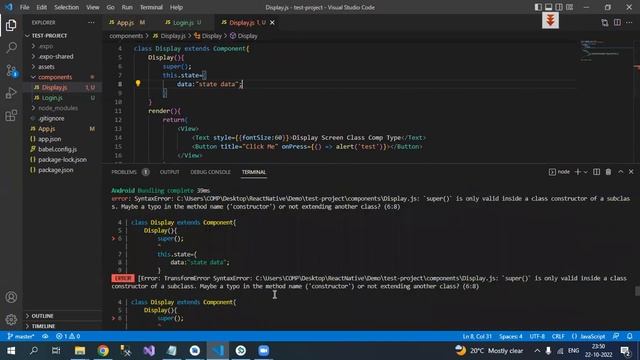
Task: Split the terminal panel
Action: click(x=596, y=172)
